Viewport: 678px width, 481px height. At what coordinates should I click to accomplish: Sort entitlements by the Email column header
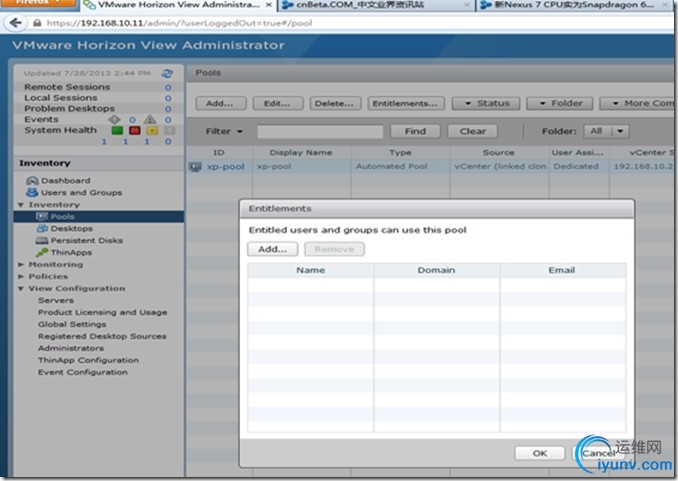coord(562,270)
